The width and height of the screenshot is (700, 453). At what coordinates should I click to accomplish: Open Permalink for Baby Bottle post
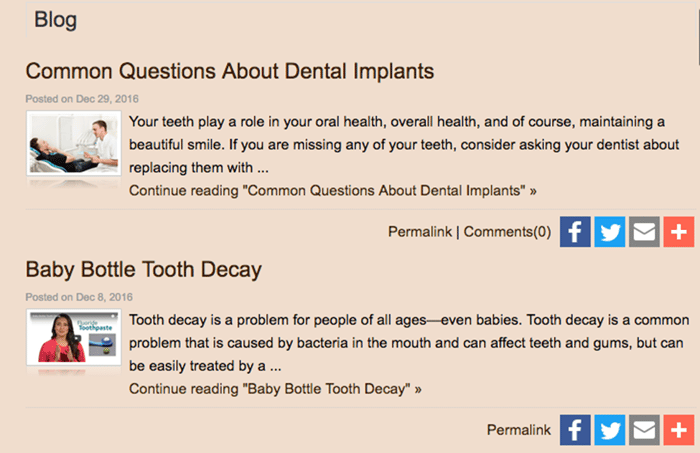519,430
